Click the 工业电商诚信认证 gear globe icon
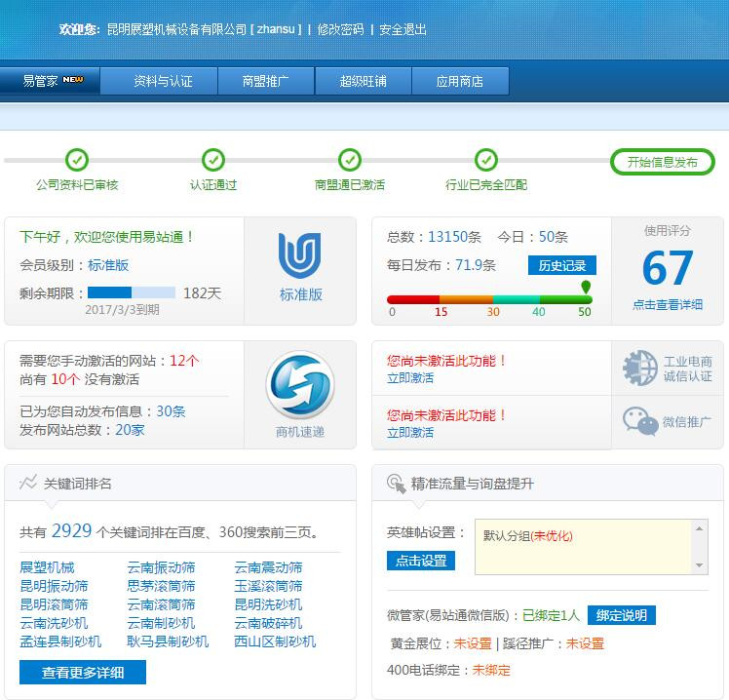Image resolution: width=729 pixels, height=700 pixels. pyautogui.click(x=640, y=368)
